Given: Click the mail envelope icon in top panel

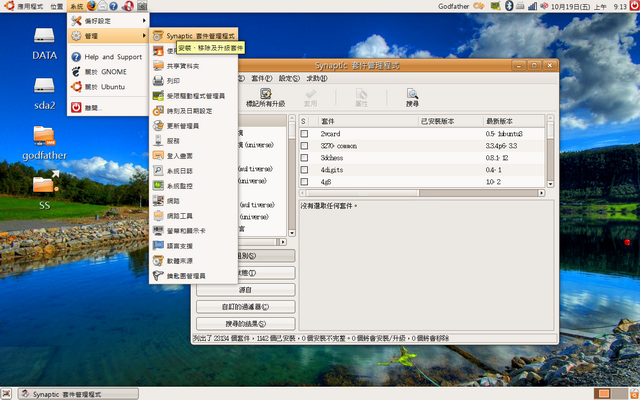Looking at the screenshot, I should (x=103, y=6).
